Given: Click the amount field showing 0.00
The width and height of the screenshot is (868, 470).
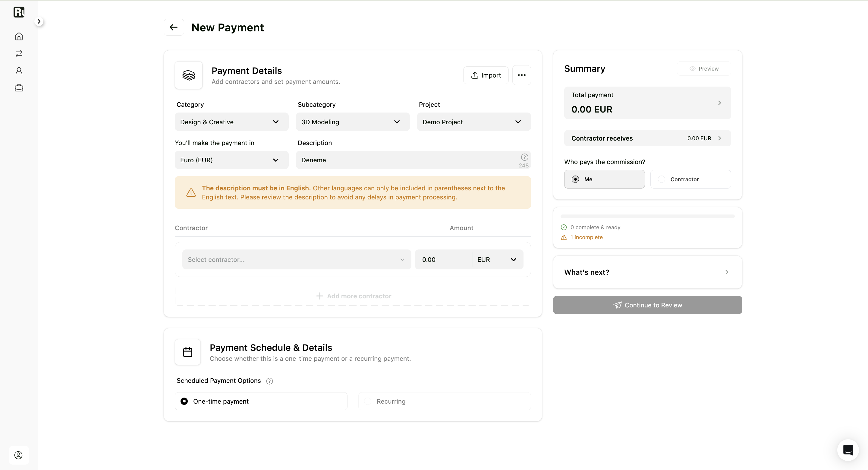Looking at the screenshot, I should (443, 259).
